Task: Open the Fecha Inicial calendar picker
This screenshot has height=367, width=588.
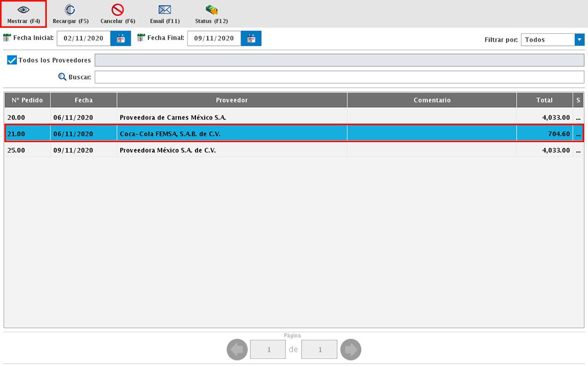Action: pyautogui.click(x=121, y=39)
